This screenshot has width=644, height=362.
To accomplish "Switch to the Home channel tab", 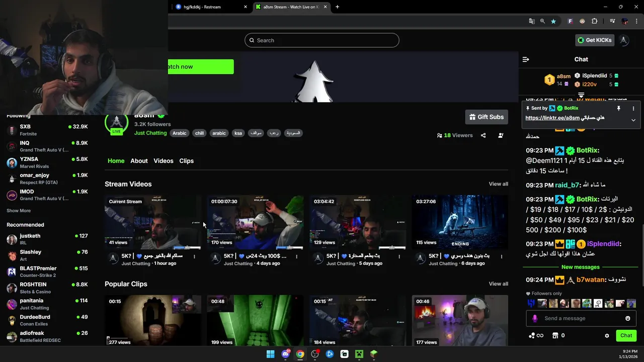I will [x=116, y=161].
